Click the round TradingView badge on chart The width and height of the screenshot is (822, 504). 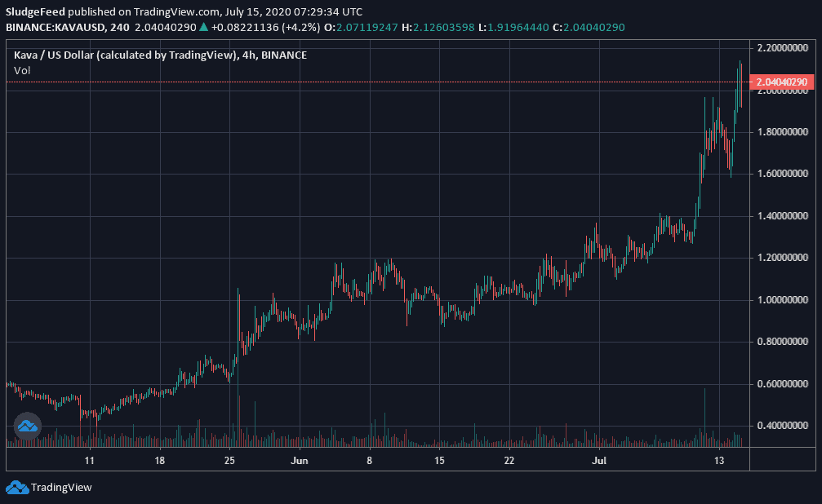coord(27,426)
